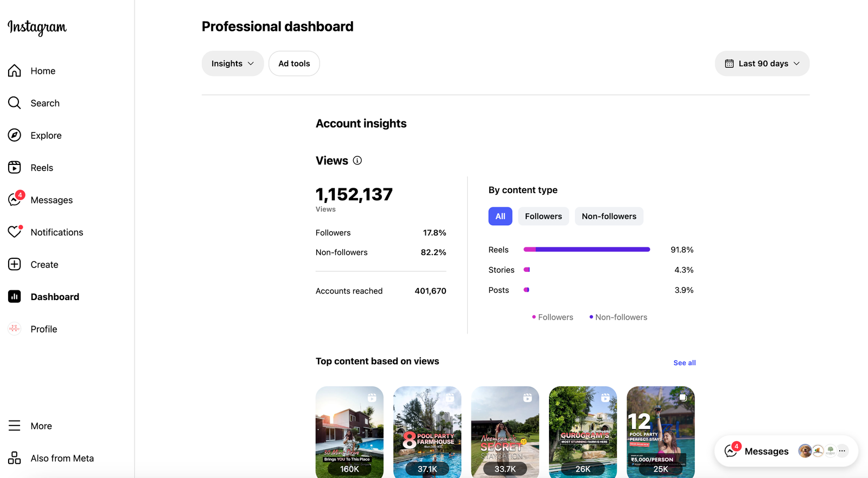868x478 pixels.
Task: Click calendar icon in date range selector
Action: [x=730, y=63]
